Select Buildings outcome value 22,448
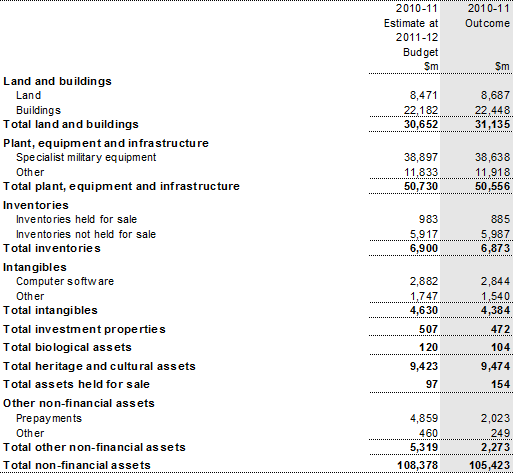This screenshot has height=473, width=513. click(493, 110)
